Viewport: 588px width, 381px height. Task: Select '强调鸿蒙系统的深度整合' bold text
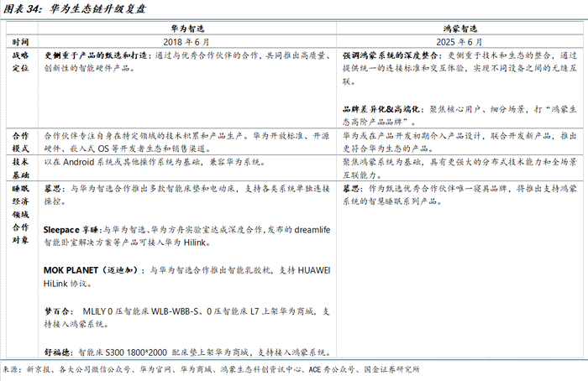click(390, 55)
